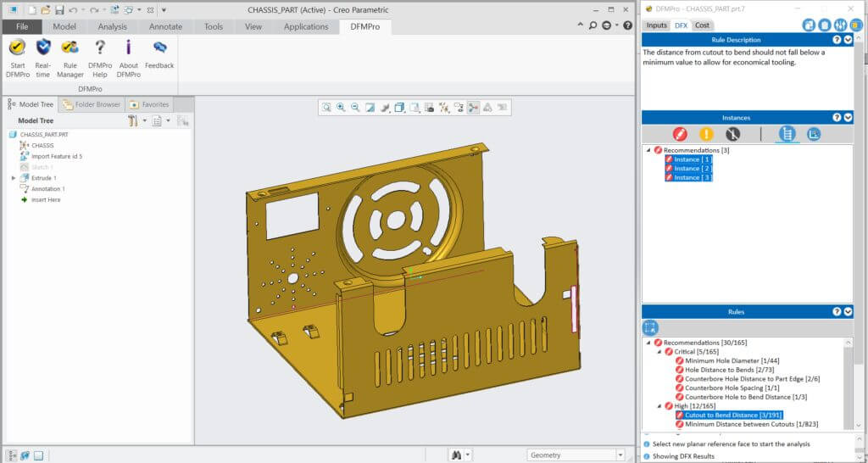Screen dimensions: 868x463
Task: Save the model with the floppy icon
Action: [x=59, y=10]
